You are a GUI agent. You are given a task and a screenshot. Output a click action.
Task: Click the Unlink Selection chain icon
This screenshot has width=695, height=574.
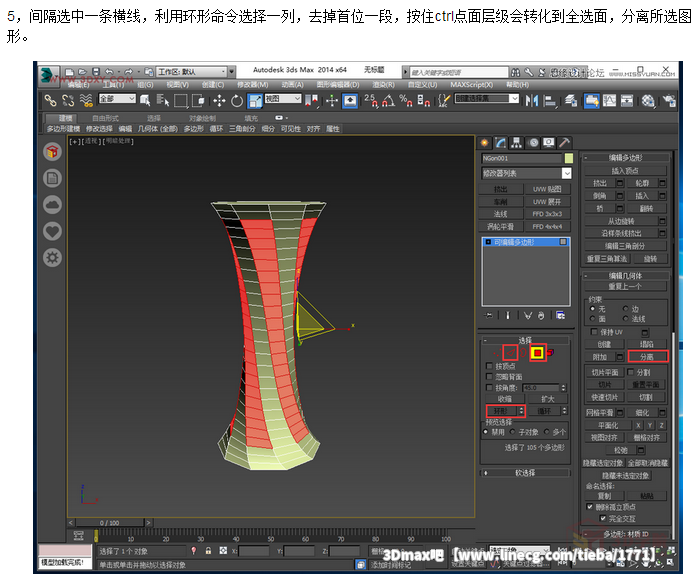[68, 101]
